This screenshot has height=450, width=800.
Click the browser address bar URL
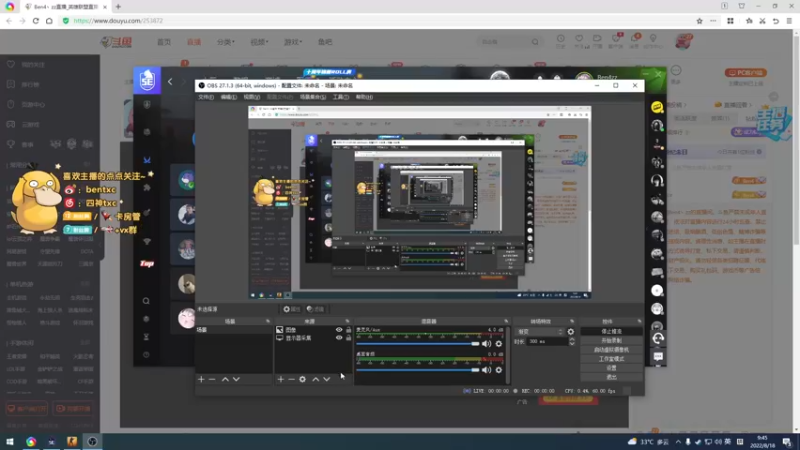pyautogui.click(x=118, y=21)
